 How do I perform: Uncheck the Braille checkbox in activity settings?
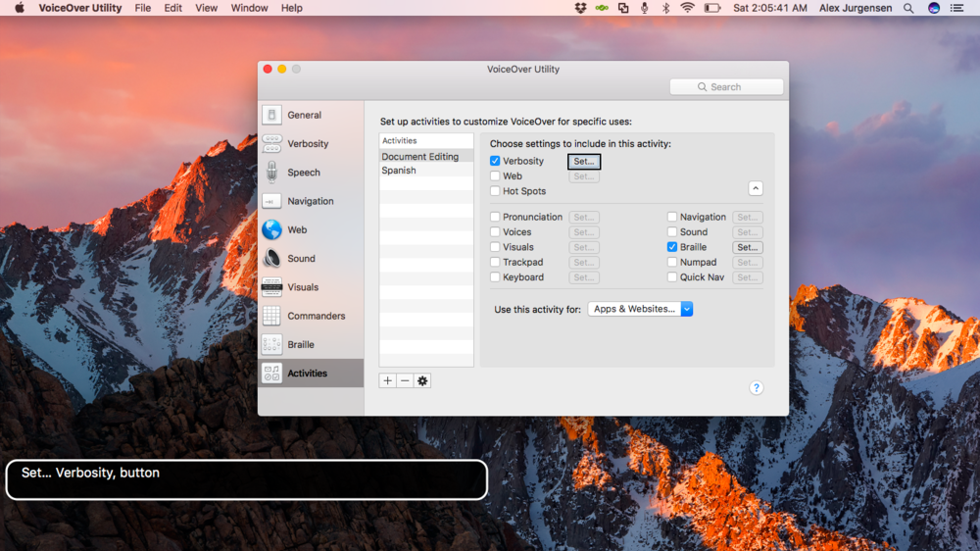[x=672, y=247]
